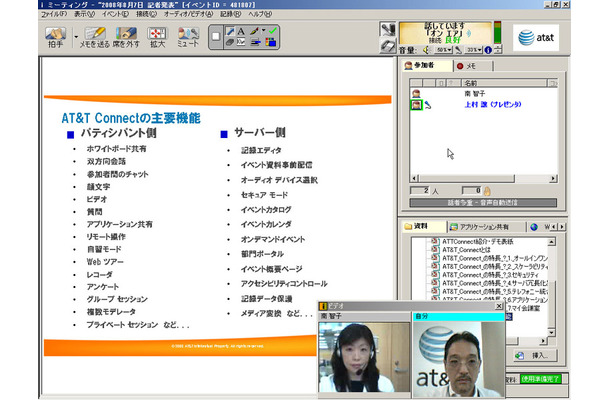This screenshot has height=400, width=610.
Task: Click the white square in the annotation palette
Action: click(x=216, y=37)
